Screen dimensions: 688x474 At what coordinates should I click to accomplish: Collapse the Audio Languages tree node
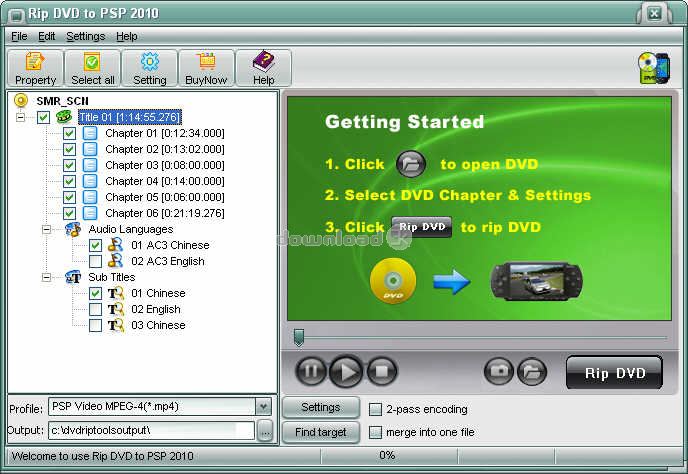tap(46, 229)
